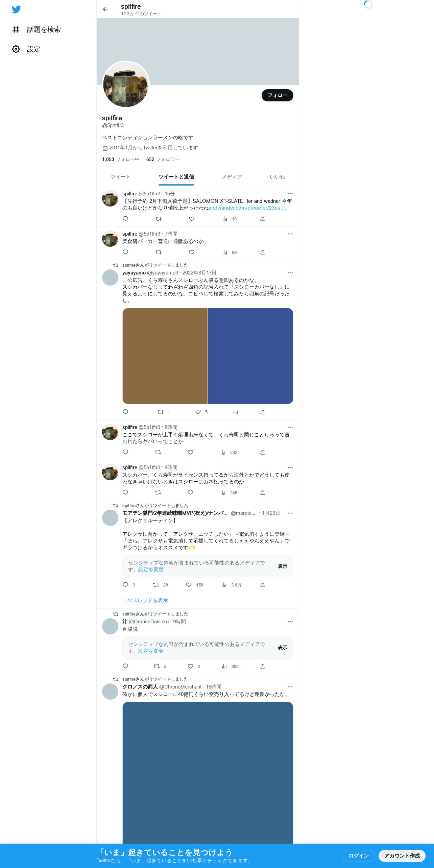Viewport: 434px width, 868px height.
Task: Switch to the メディア tab
Action: pyautogui.click(x=232, y=177)
